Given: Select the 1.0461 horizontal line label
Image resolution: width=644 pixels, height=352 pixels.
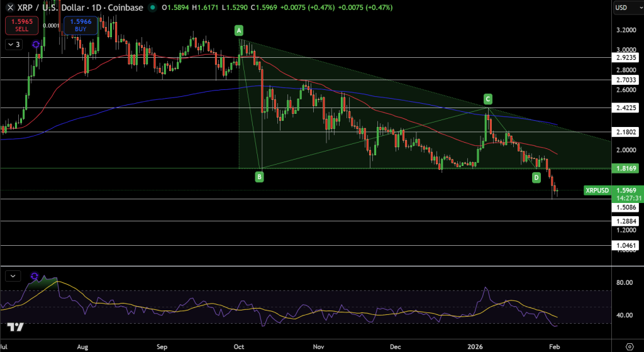Looking at the screenshot, I should click(627, 246).
